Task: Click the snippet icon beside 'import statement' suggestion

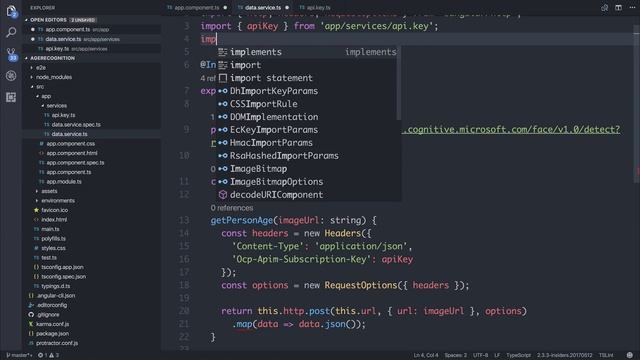Action: tap(222, 78)
